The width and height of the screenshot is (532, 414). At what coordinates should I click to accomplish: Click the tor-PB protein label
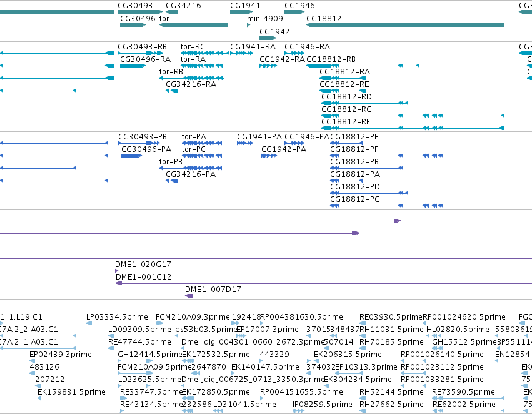click(171, 162)
